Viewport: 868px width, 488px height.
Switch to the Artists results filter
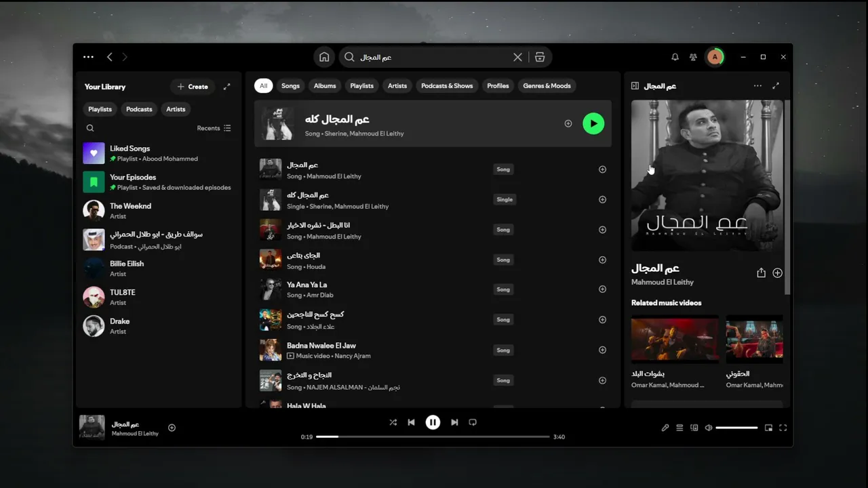397,86
